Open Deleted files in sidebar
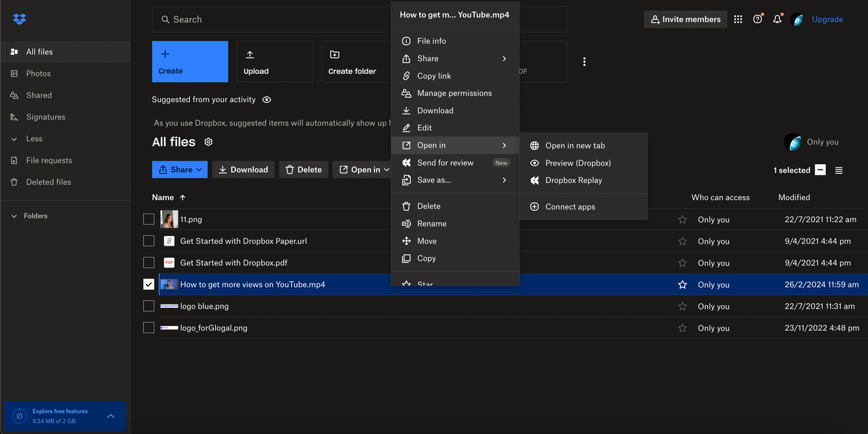Viewport: 868px width, 434px height. [x=65, y=182]
